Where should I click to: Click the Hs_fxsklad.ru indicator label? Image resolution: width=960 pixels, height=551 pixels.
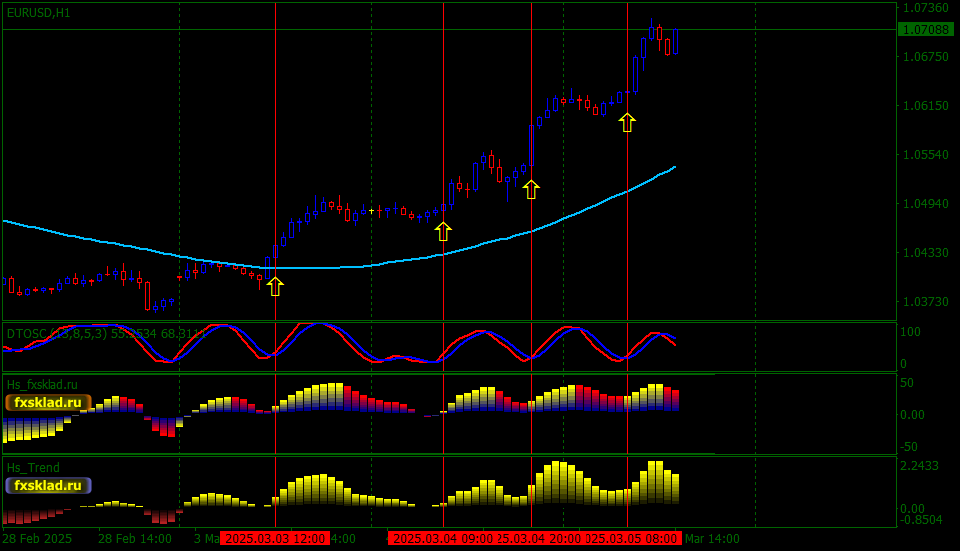point(42,384)
